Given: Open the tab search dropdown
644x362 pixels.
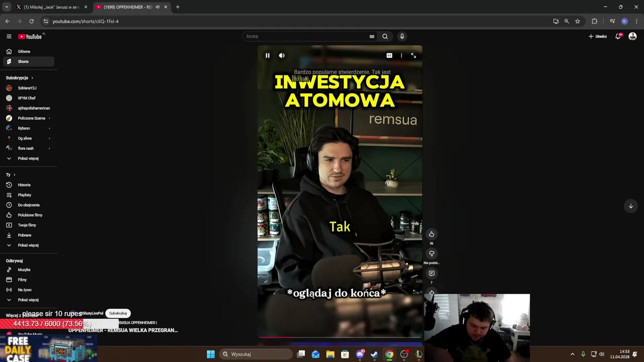Looking at the screenshot, I should [x=6, y=7].
